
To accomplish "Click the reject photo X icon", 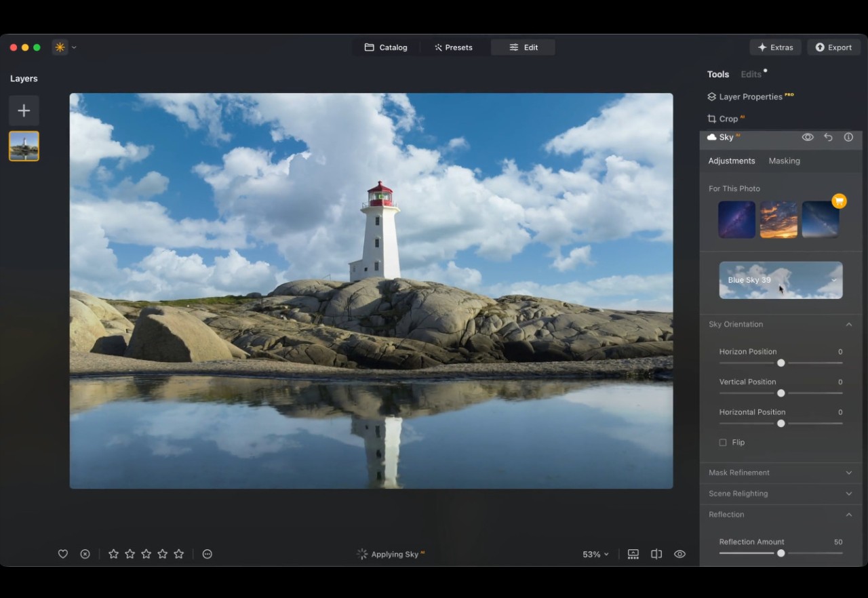I will coord(85,554).
